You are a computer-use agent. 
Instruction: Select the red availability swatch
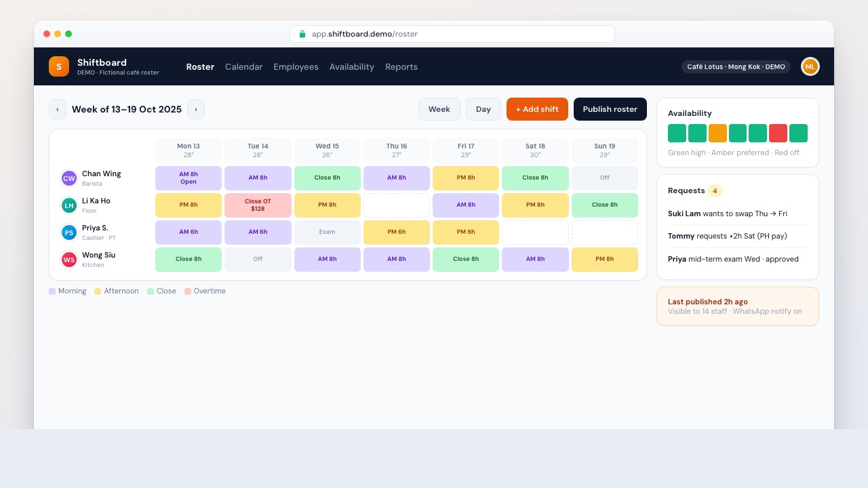[x=778, y=133]
